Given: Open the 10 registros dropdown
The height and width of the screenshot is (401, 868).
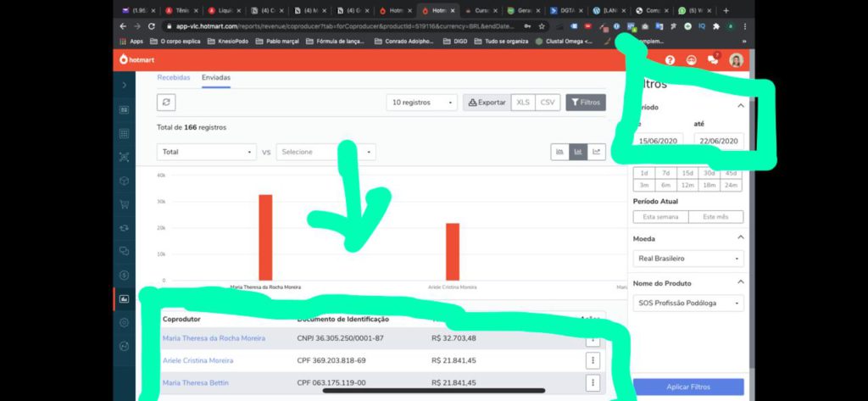Looking at the screenshot, I should (x=422, y=103).
